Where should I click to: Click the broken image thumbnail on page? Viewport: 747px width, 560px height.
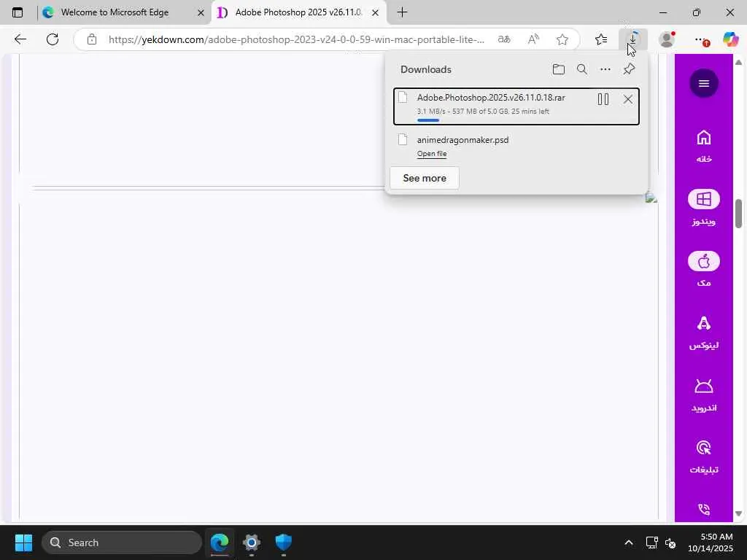[651, 198]
